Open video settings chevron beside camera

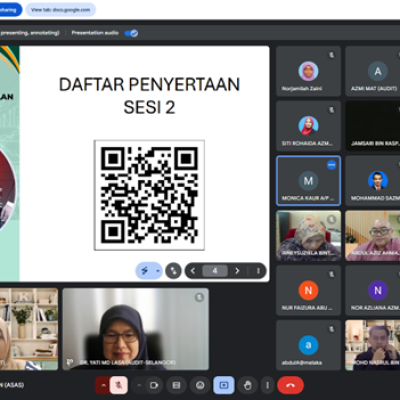tap(139, 385)
